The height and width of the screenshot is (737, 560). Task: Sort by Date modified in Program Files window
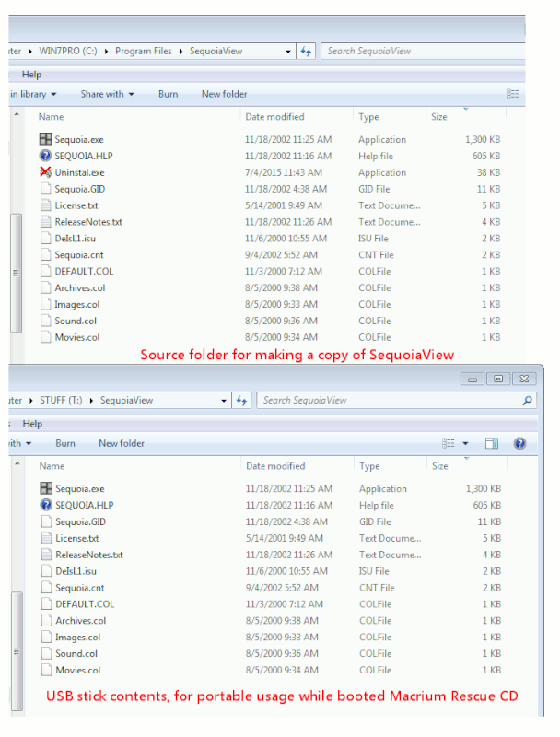point(274,117)
